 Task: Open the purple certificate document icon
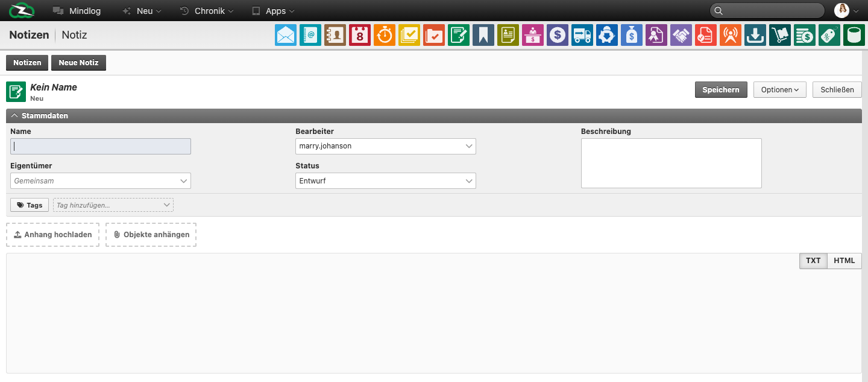coord(656,35)
